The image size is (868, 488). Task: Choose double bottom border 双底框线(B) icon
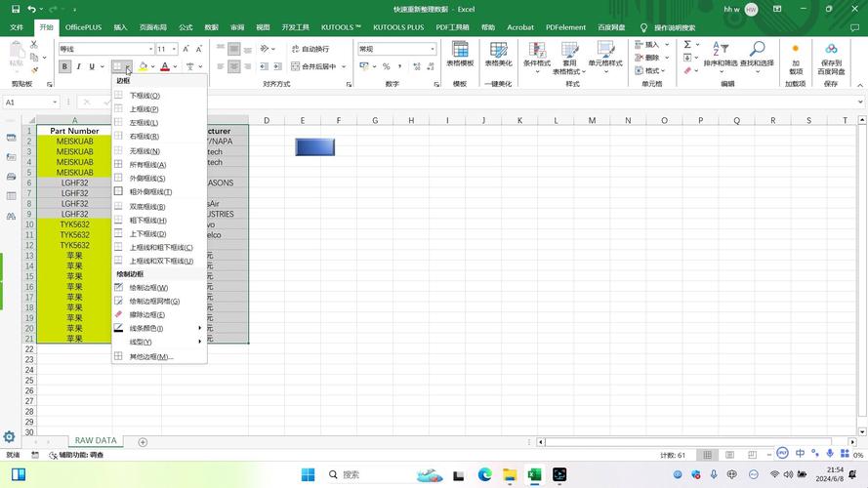[118, 206]
